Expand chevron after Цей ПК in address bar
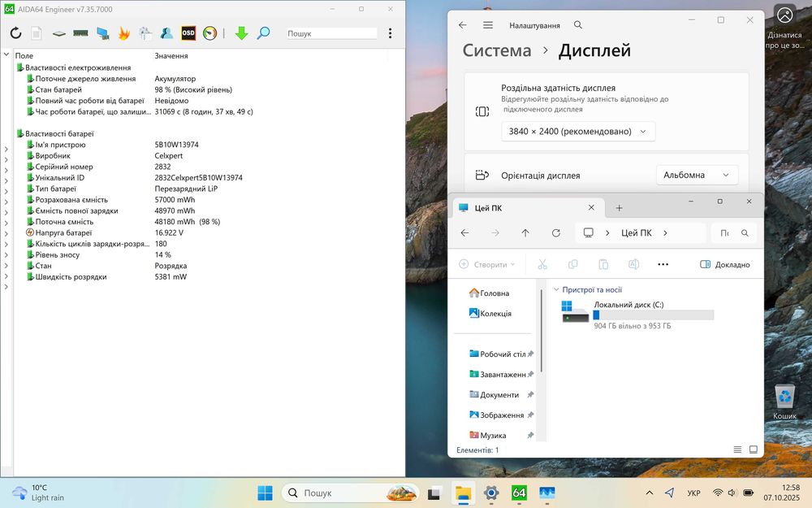This screenshot has width=812, height=508. 666,233
